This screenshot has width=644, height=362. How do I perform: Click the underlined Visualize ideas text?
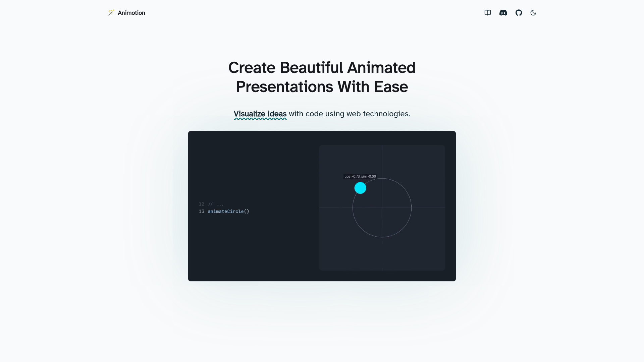pyautogui.click(x=260, y=114)
